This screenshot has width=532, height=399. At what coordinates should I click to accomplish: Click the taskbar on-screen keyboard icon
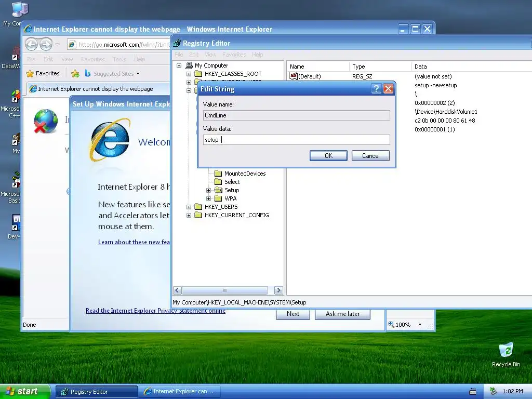point(473,392)
